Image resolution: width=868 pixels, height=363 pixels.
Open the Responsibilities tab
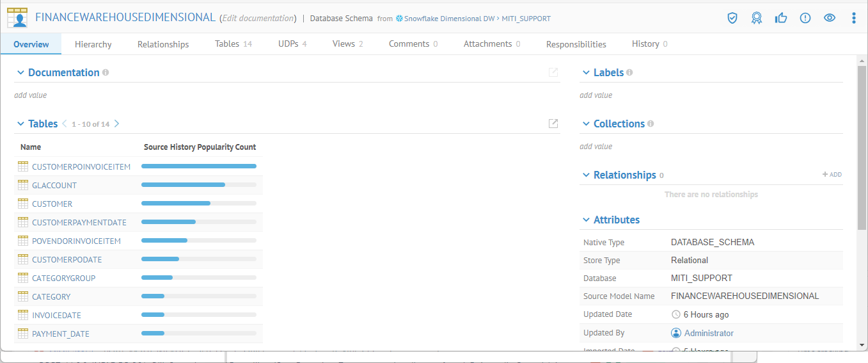coord(576,44)
